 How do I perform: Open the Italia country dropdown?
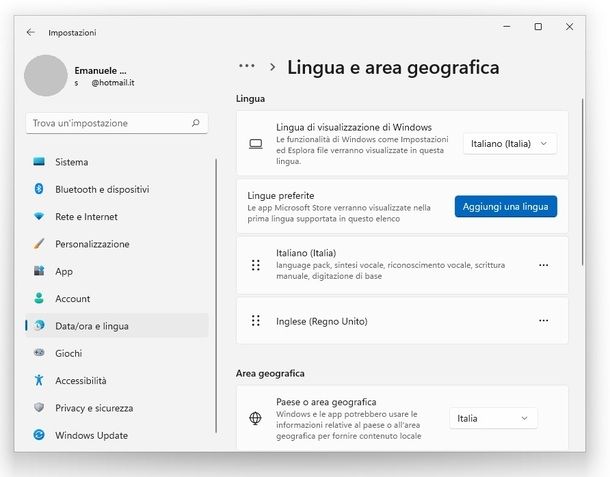tap(493, 418)
